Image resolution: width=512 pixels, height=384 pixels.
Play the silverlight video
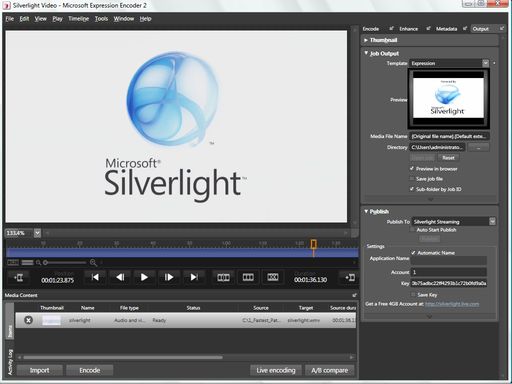click(x=144, y=277)
